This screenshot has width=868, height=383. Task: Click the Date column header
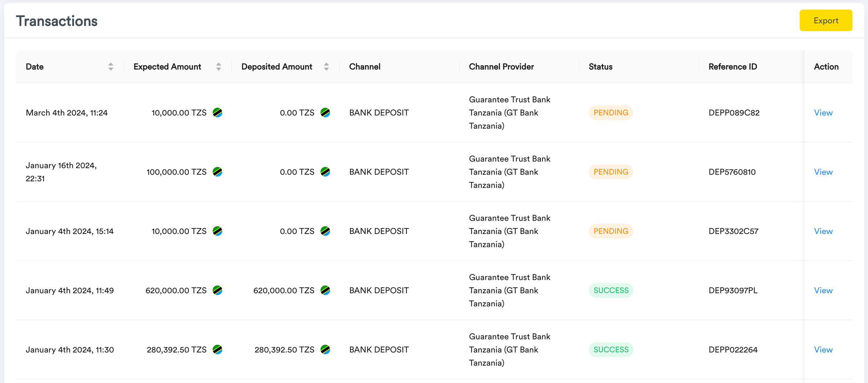pos(35,67)
